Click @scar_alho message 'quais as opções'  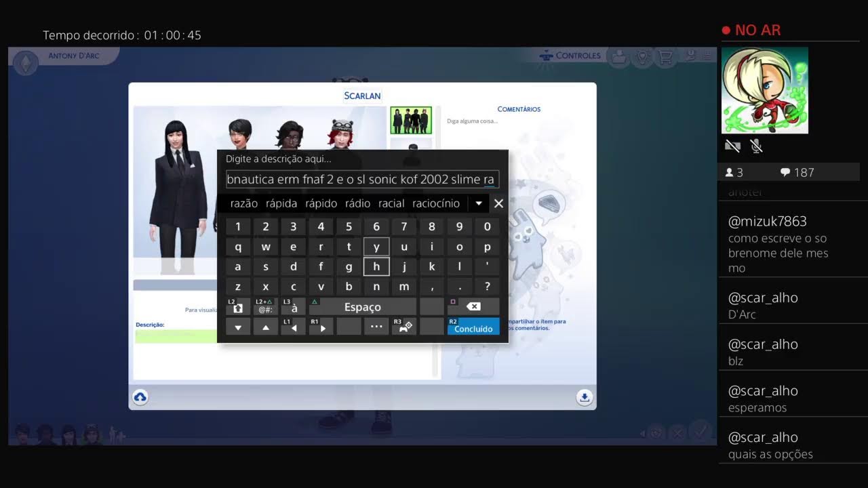(793, 445)
